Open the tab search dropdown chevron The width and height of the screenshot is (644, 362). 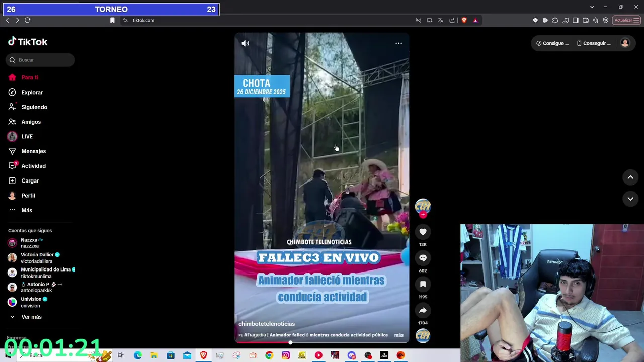click(592, 7)
